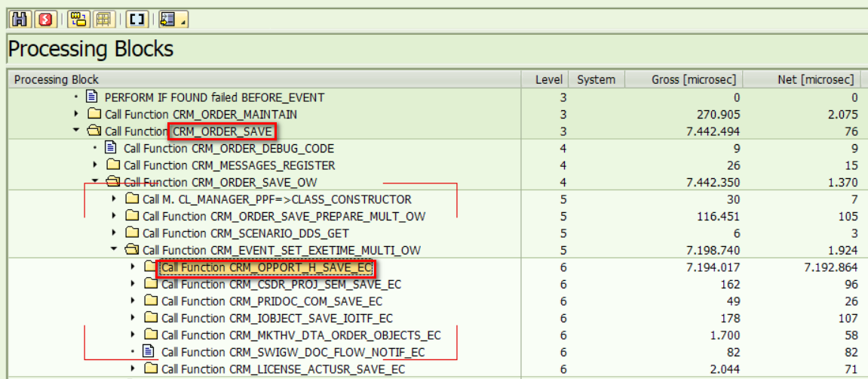Image resolution: width=868 pixels, height=379 pixels.
Task: Click the folder icon of CRM_ORDER_SAVE_PREPARE_MULT_OW
Action: tap(132, 216)
